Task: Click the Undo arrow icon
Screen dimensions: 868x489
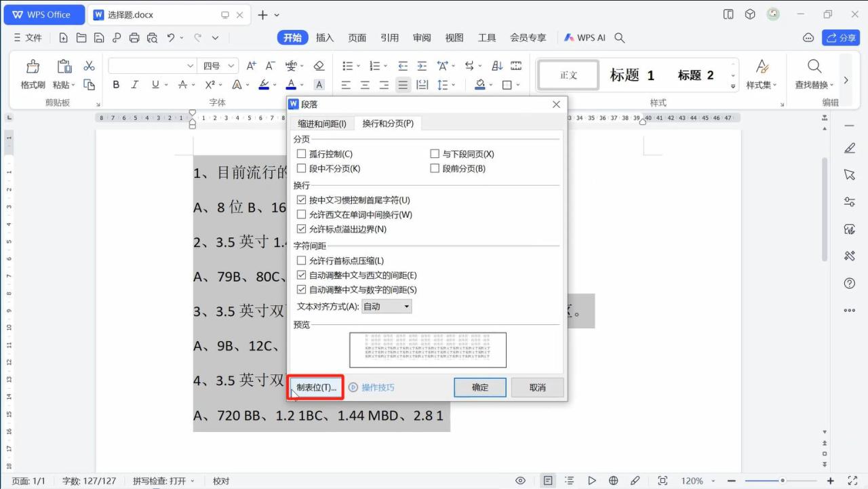Action: [171, 38]
